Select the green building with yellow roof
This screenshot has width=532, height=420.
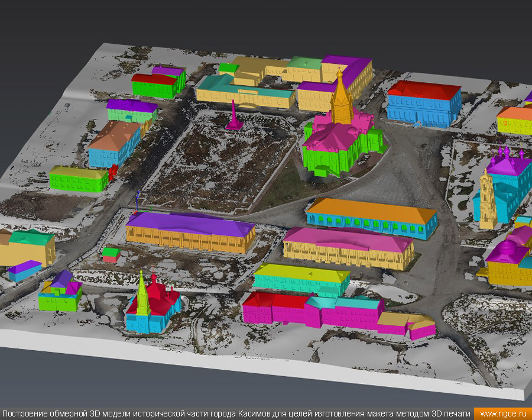point(79,179)
